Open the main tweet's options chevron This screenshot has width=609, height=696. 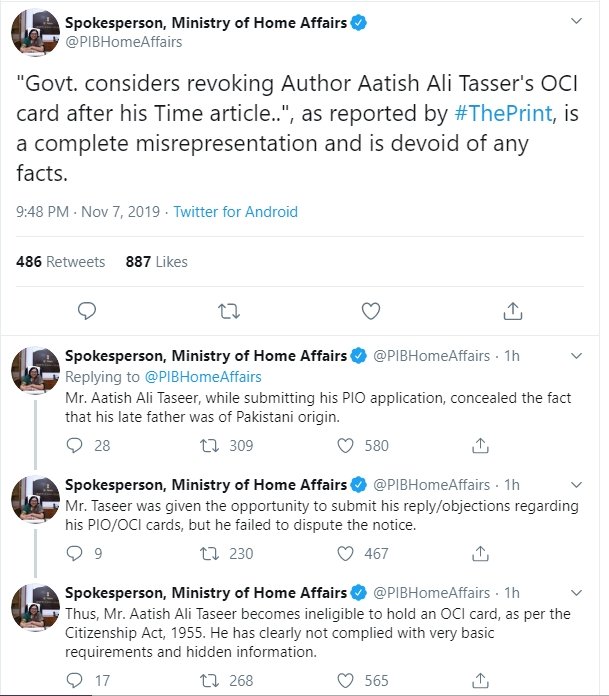click(x=576, y=21)
